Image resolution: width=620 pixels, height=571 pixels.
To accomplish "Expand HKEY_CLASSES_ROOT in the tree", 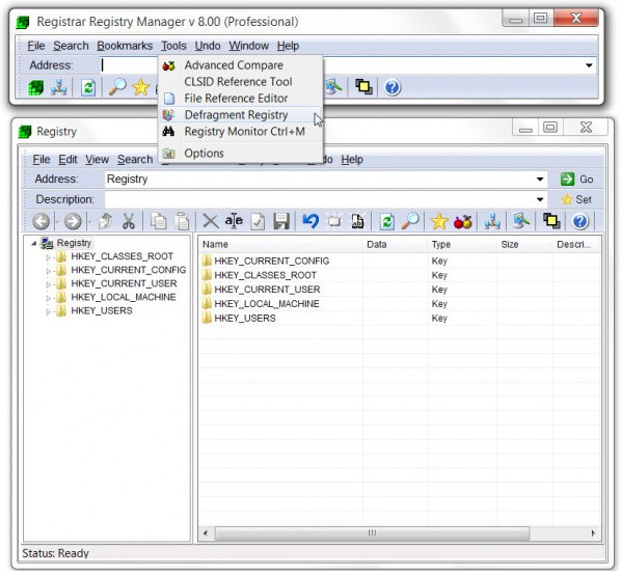I will [48, 257].
